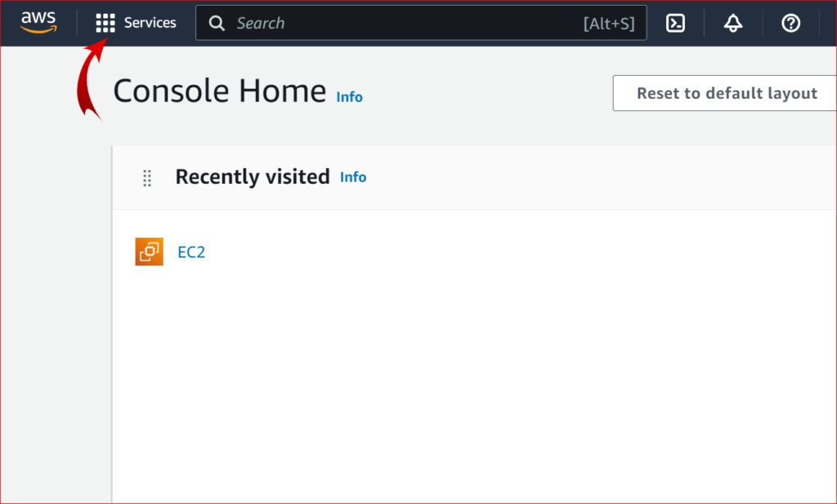Open the EC2 text link

191,252
